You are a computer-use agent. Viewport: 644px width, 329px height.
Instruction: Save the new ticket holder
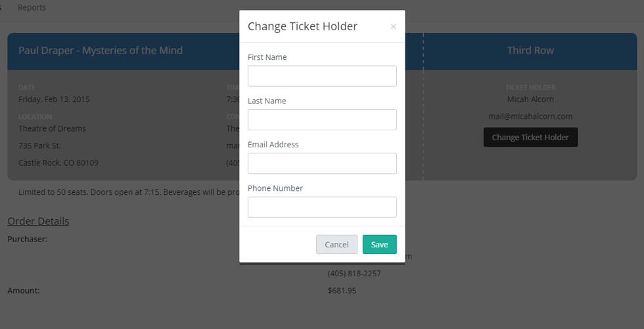coord(380,244)
